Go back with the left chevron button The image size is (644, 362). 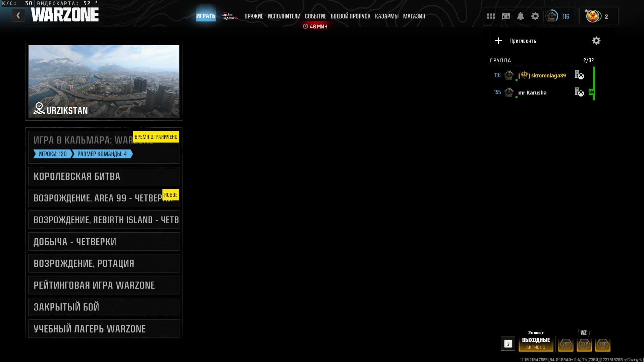(x=18, y=15)
